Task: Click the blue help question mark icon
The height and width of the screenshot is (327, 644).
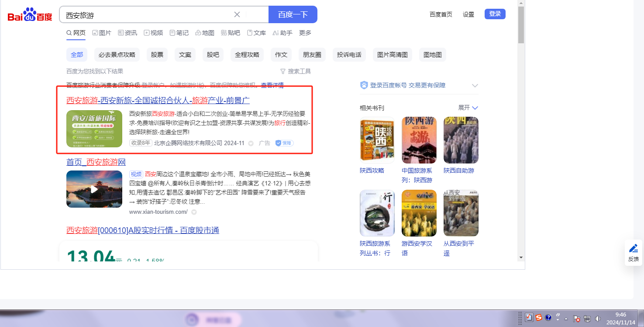Action: 548,318
